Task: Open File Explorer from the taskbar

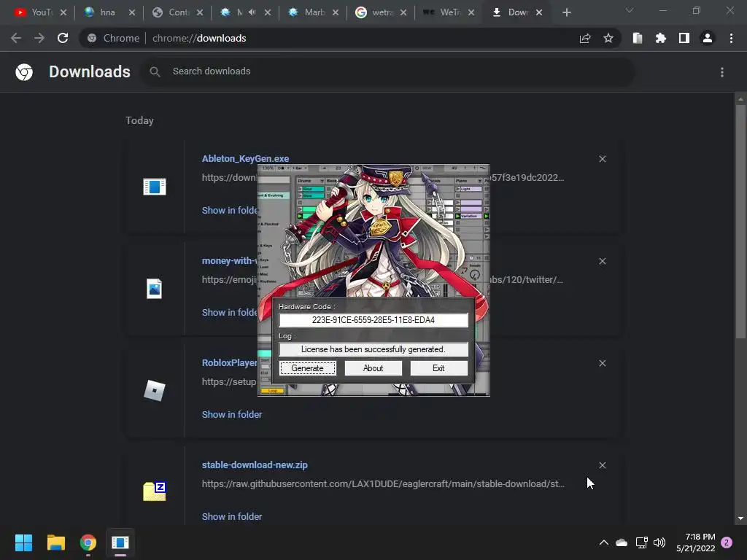Action: coord(55,542)
